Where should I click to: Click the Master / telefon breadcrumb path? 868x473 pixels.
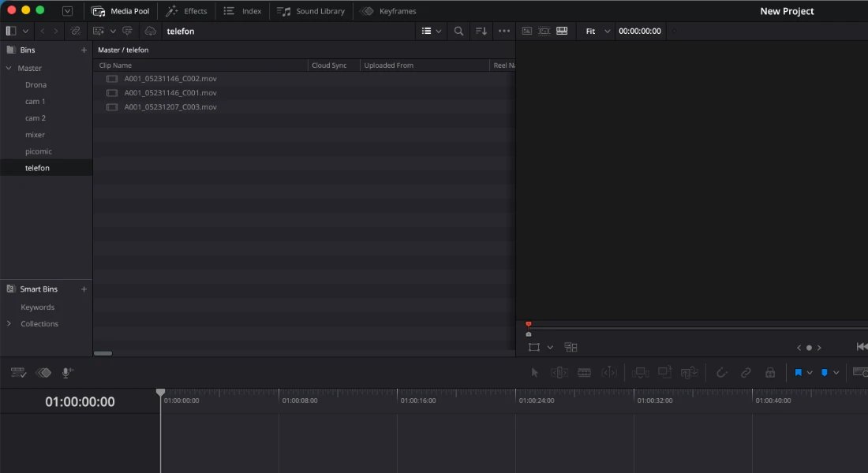coord(123,50)
